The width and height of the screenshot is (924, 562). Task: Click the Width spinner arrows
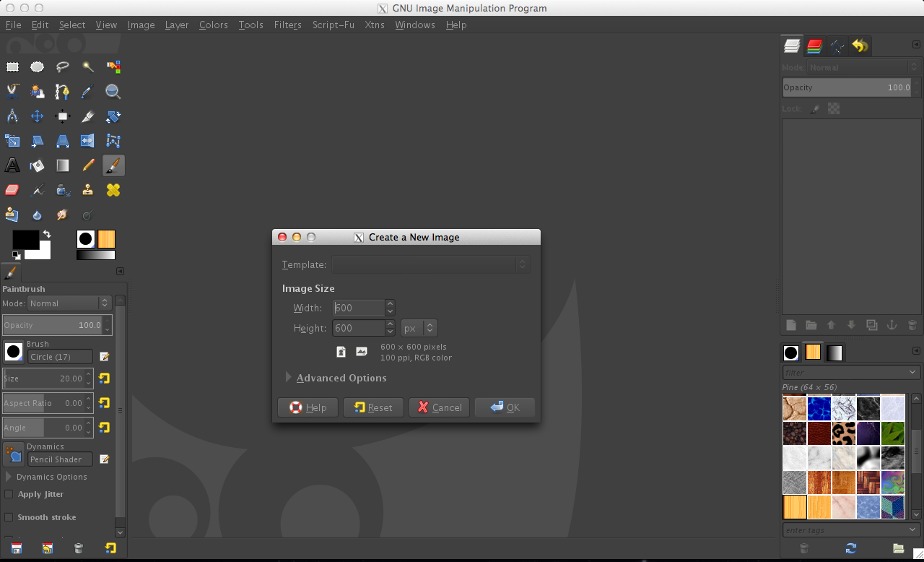point(390,308)
